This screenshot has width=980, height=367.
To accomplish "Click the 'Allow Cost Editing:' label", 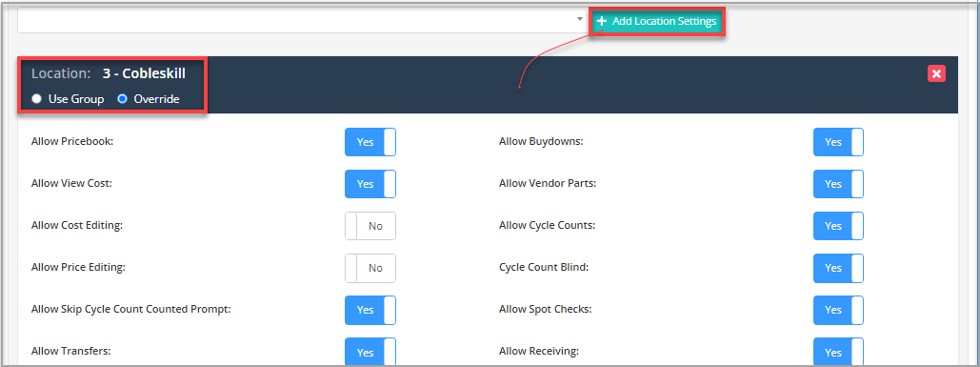I will [77, 225].
